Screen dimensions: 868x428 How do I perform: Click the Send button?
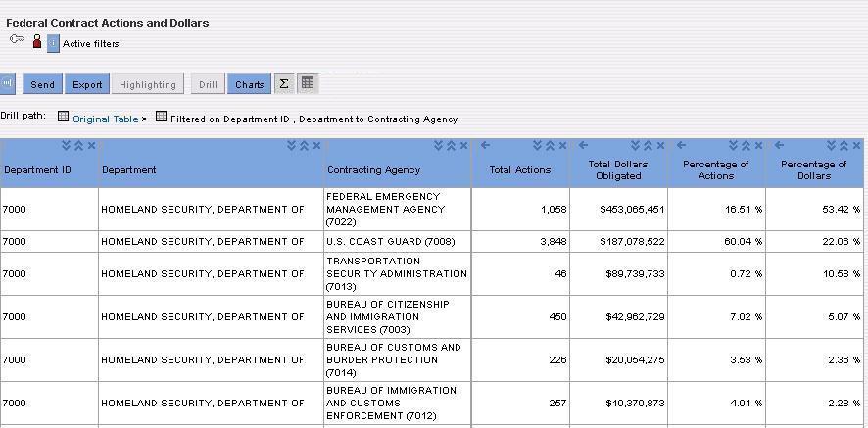tap(43, 84)
